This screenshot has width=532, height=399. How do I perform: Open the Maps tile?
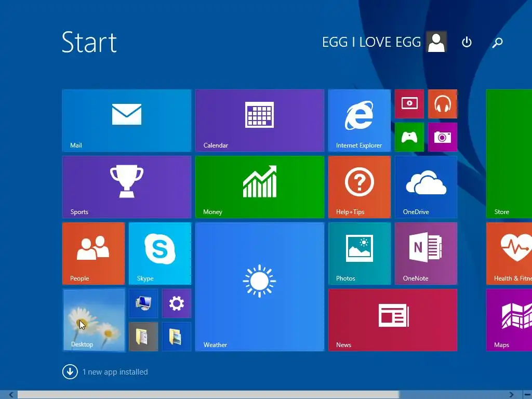pyautogui.click(x=509, y=320)
